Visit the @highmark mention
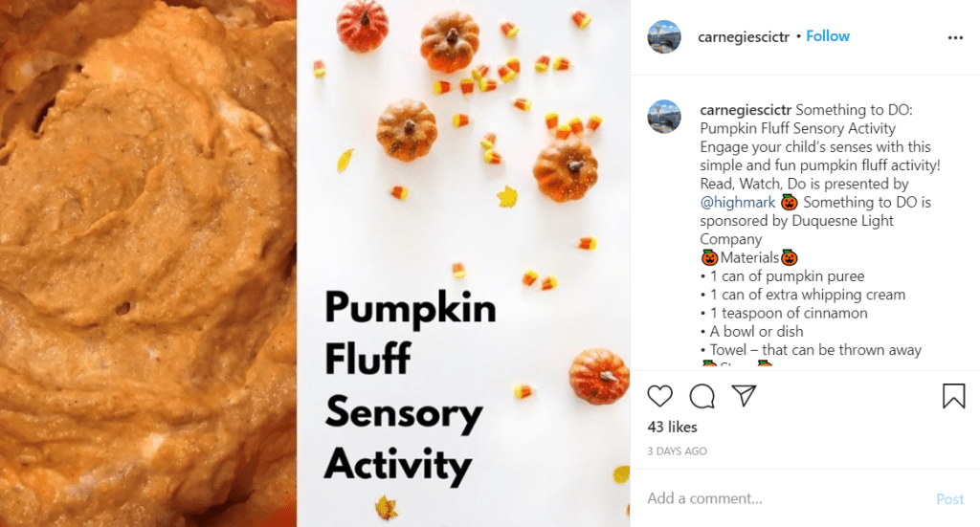 click(738, 203)
